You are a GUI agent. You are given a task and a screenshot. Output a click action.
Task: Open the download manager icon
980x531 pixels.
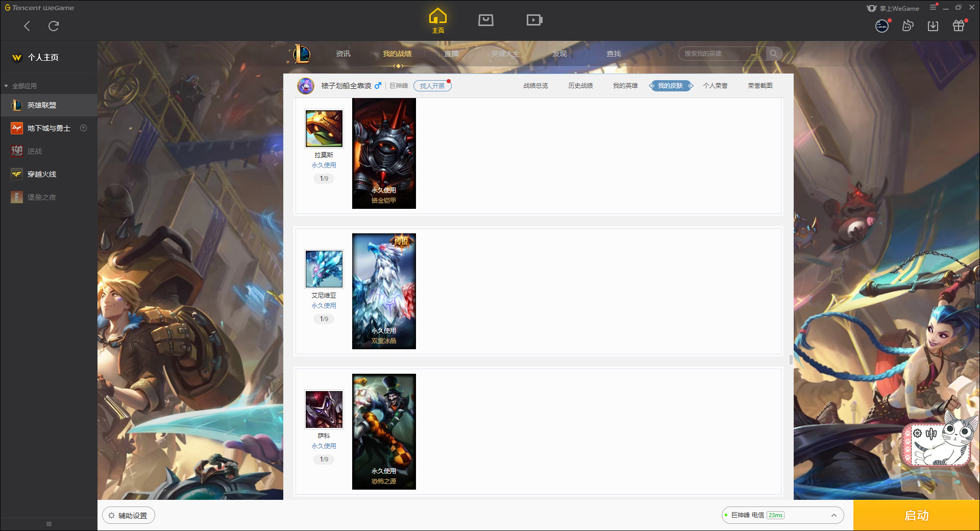(933, 26)
